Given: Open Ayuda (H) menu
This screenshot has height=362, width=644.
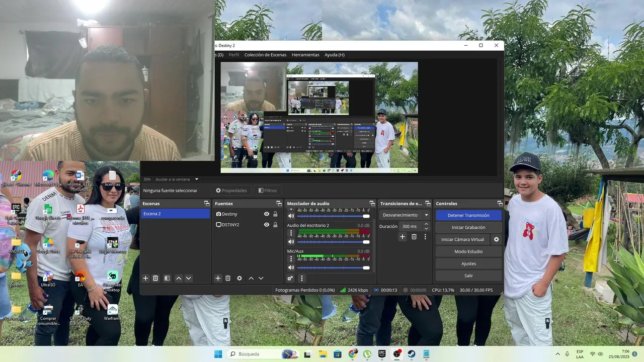Looking at the screenshot, I should click(x=335, y=55).
